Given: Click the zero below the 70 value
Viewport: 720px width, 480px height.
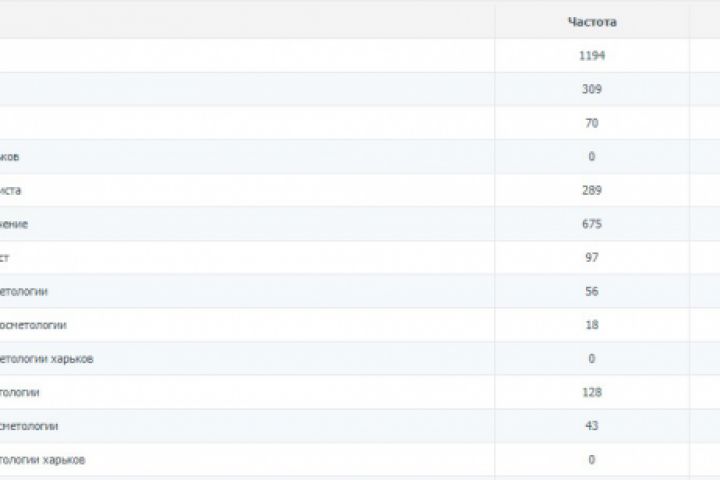Looking at the screenshot, I should click(x=592, y=157).
